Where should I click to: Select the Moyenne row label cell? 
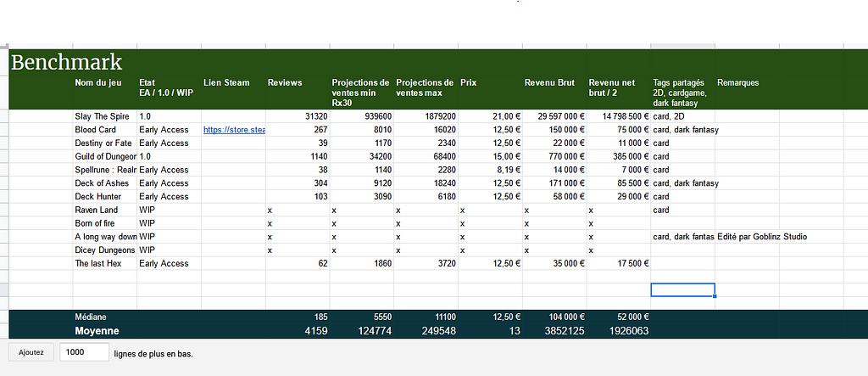[104, 331]
